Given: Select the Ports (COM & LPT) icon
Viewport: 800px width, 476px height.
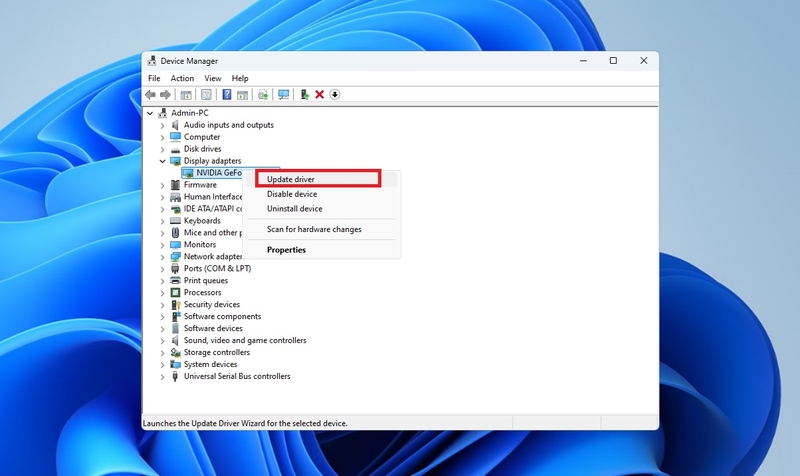Looking at the screenshot, I should (175, 268).
